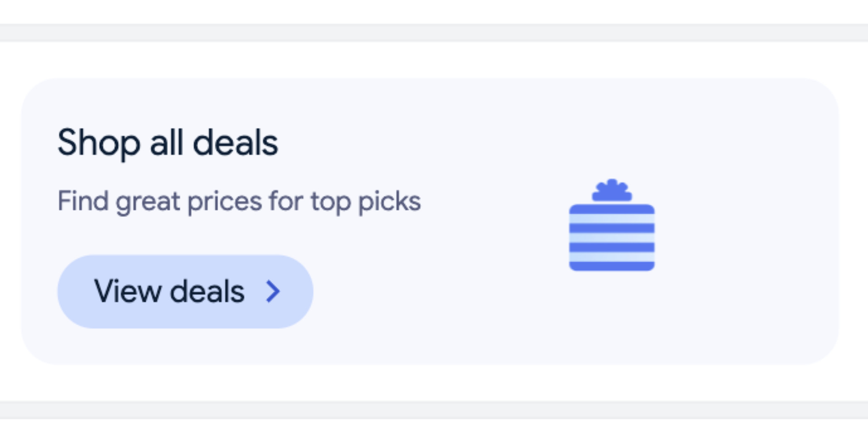Click the rightward arrow next to View deals text
Image resolution: width=868 pixels, height=433 pixels.
coord(273,291)
